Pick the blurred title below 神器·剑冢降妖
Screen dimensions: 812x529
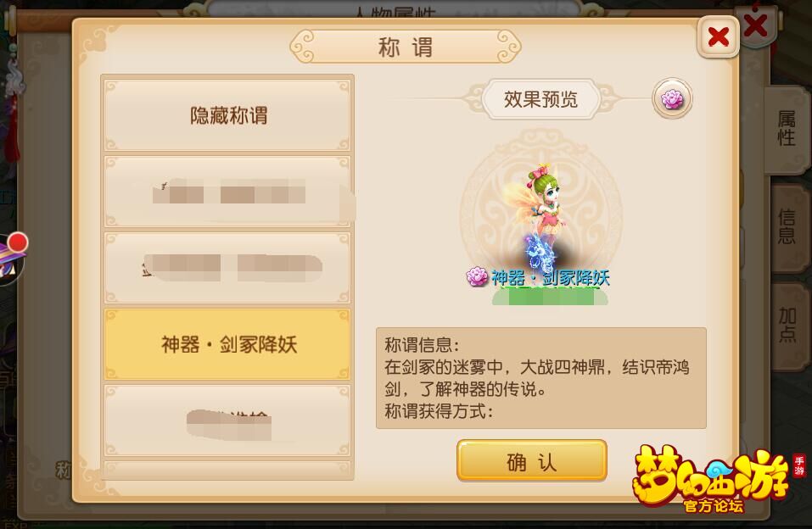point(227,420)
